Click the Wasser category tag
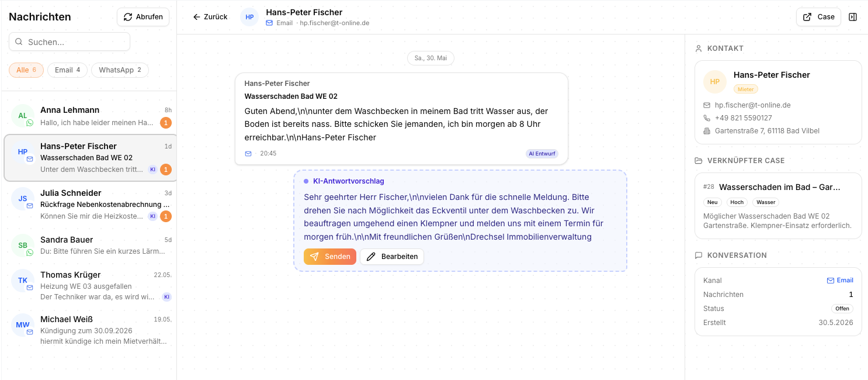The image size is (868, 380). tap(766, 202)
